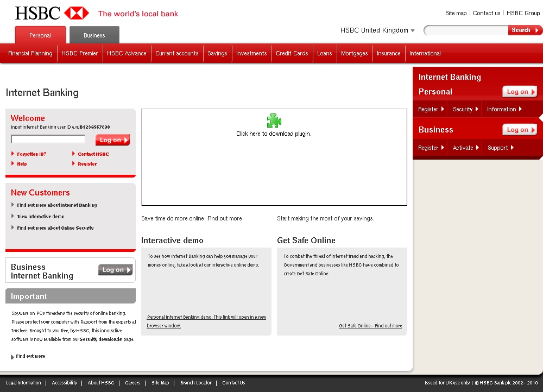Open the Investments menu
This screenshot has width=543, height=392.
click(251, 53)
